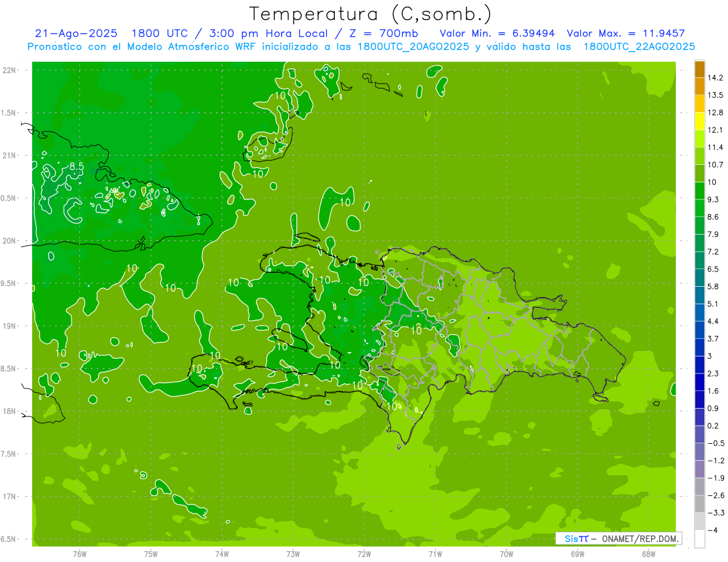Click the '11.4' colorbar value
The height and width of the screenshot is (562, 728).
[715, 147]
